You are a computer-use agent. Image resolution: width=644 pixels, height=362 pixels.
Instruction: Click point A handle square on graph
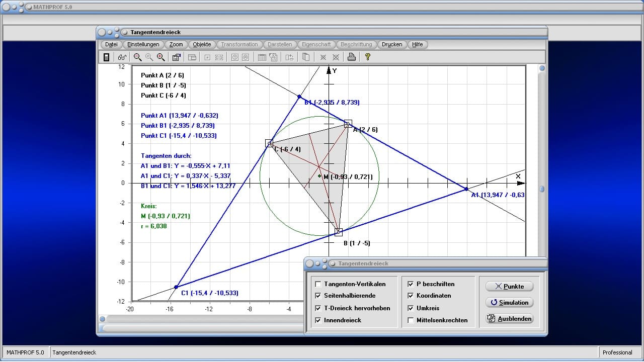(x=348, y=124)
